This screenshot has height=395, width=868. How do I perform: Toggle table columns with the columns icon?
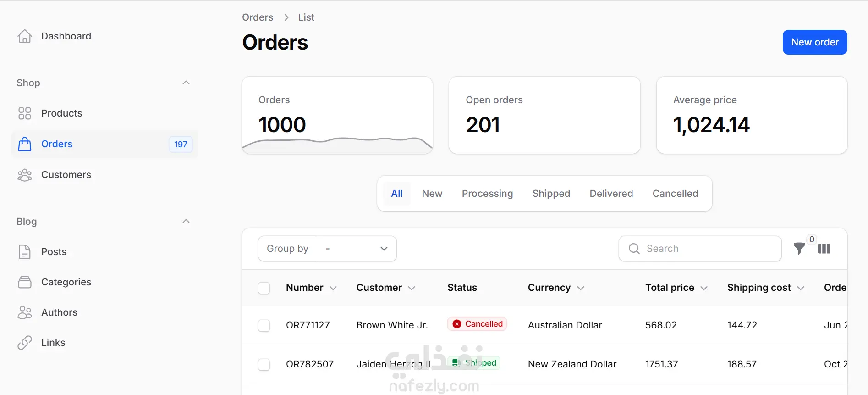click(x=824, y=249)
